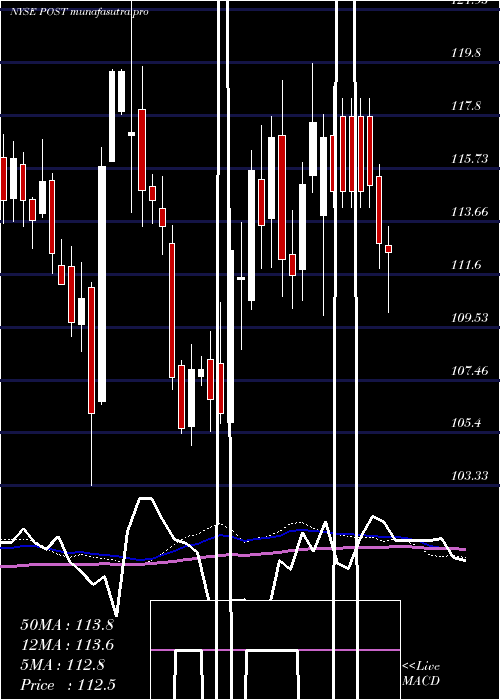Click the 117.8 price axis label
This screenshot has height=700, width=500.
click(x=466, y=106)
